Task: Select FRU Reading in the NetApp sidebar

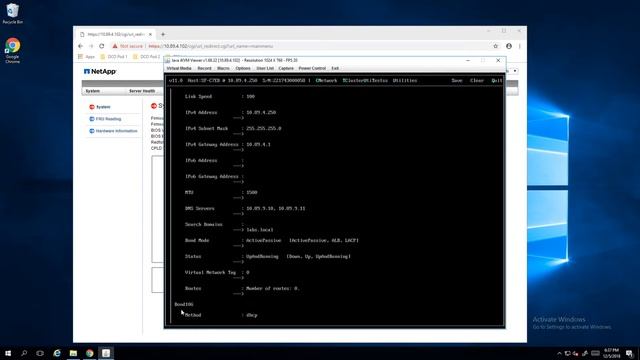Action: (x=109, y=119)
